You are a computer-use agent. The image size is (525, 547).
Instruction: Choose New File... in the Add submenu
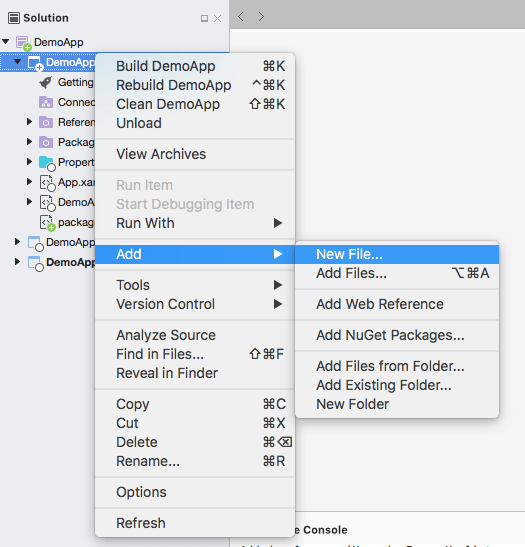[x=397, y=254]
